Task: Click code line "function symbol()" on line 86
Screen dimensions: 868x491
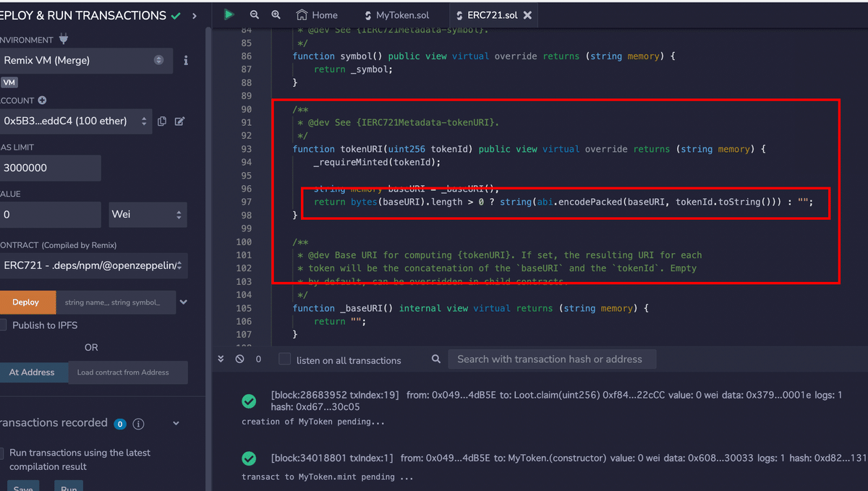Action: [484, 56]
